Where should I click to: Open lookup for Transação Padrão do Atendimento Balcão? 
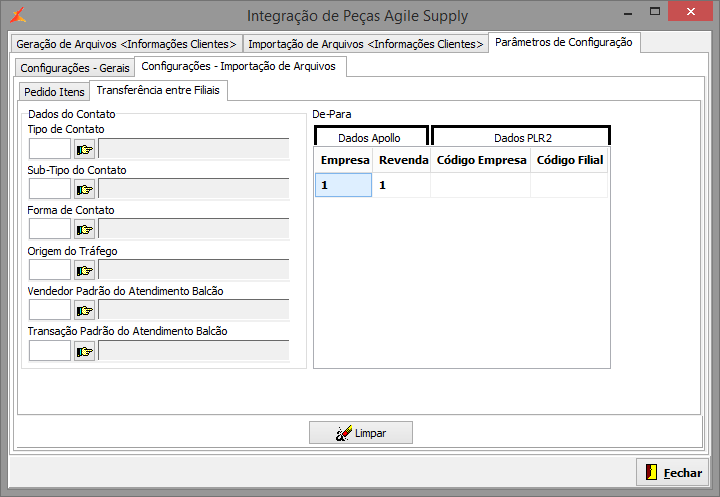point(84,351)
